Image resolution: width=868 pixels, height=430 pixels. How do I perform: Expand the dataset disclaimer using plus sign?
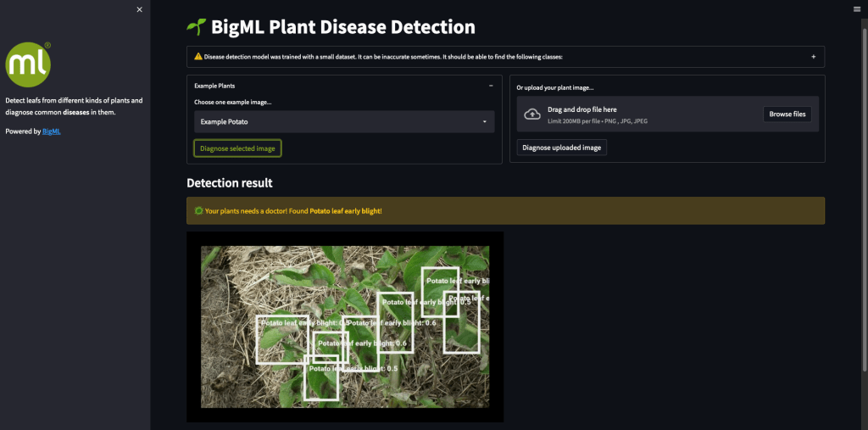tap(813, 57)
